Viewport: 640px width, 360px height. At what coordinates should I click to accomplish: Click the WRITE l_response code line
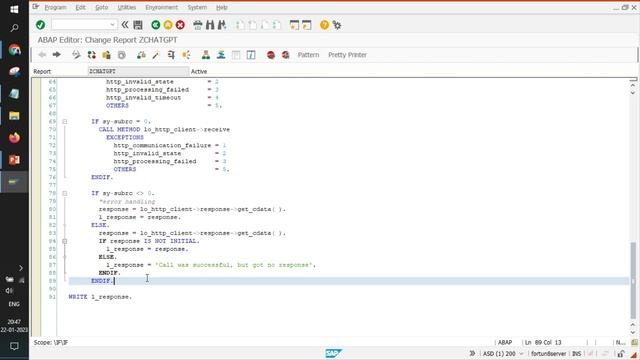tap(100, 297)
